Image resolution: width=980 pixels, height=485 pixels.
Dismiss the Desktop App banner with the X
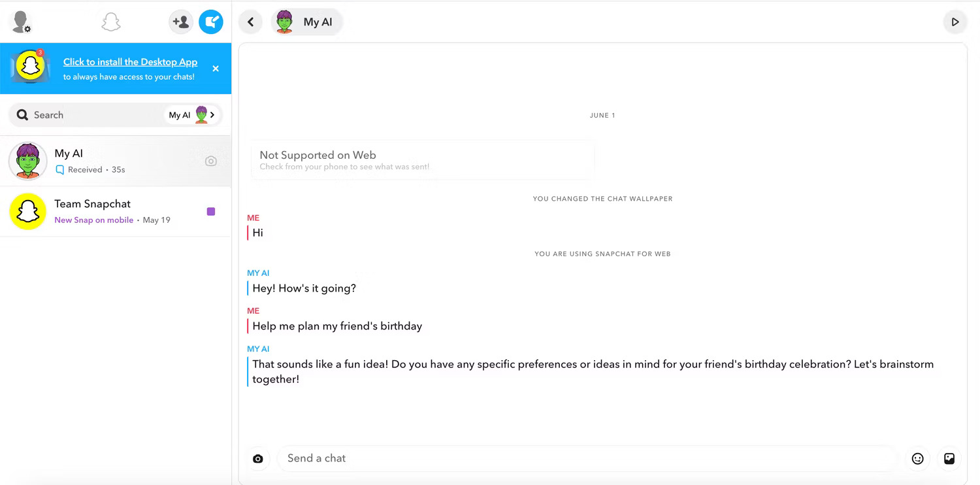click(216, 68)
